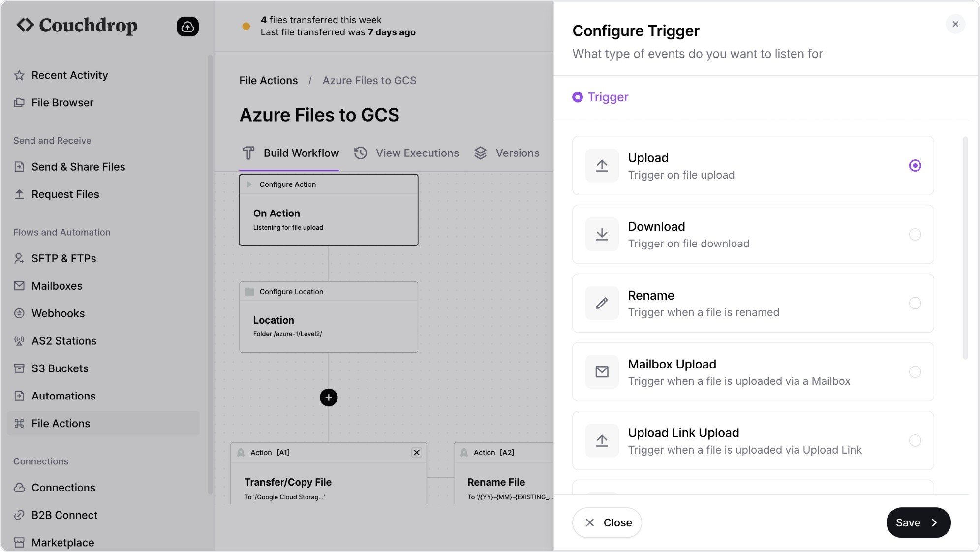Expand the Configure Action play triangle
Image resolution: width=980 pixels, height=552 pixels.
point(249,184)
